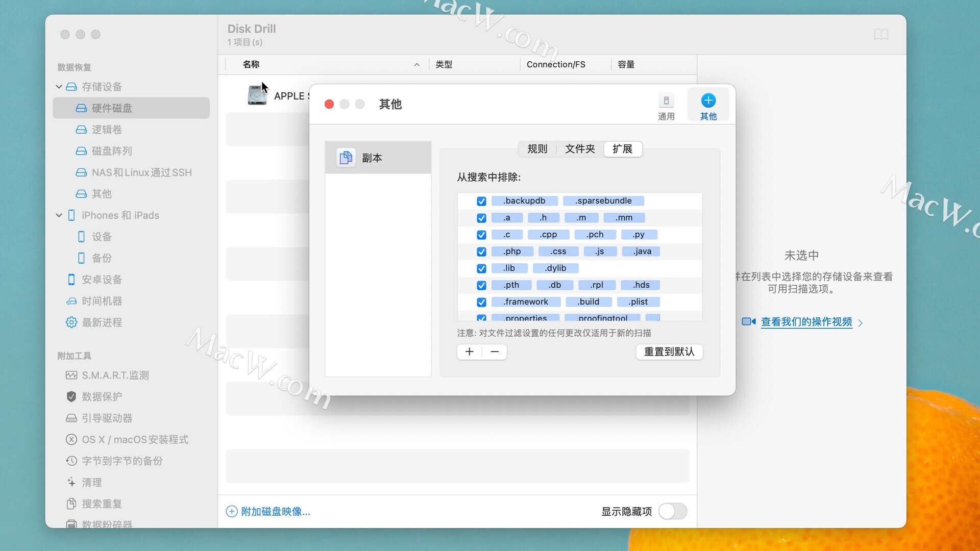
Task: Uncheck the .a .h .m .mm row checkbox
Action: (x=481, y=218)
